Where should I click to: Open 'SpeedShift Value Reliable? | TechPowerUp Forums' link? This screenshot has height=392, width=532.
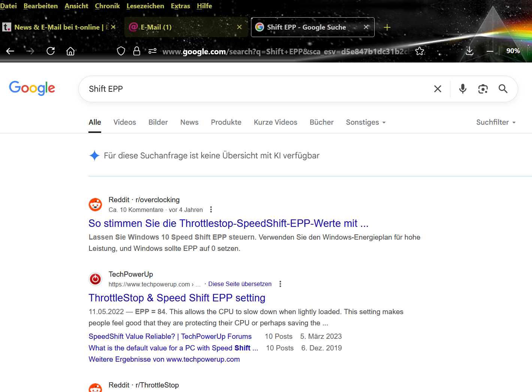[x=170, y=336]
